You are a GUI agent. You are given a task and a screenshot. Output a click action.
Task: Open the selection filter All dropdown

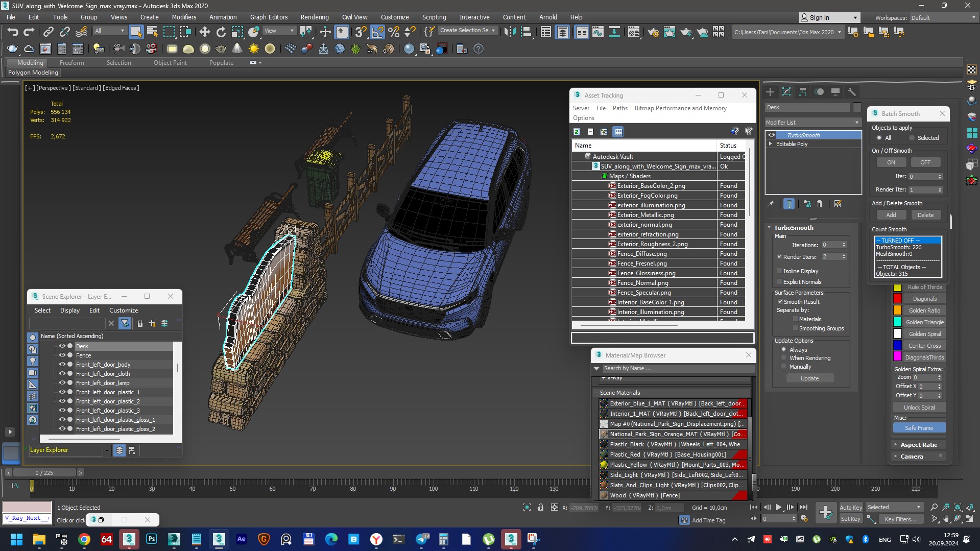[x=109, y=31]
